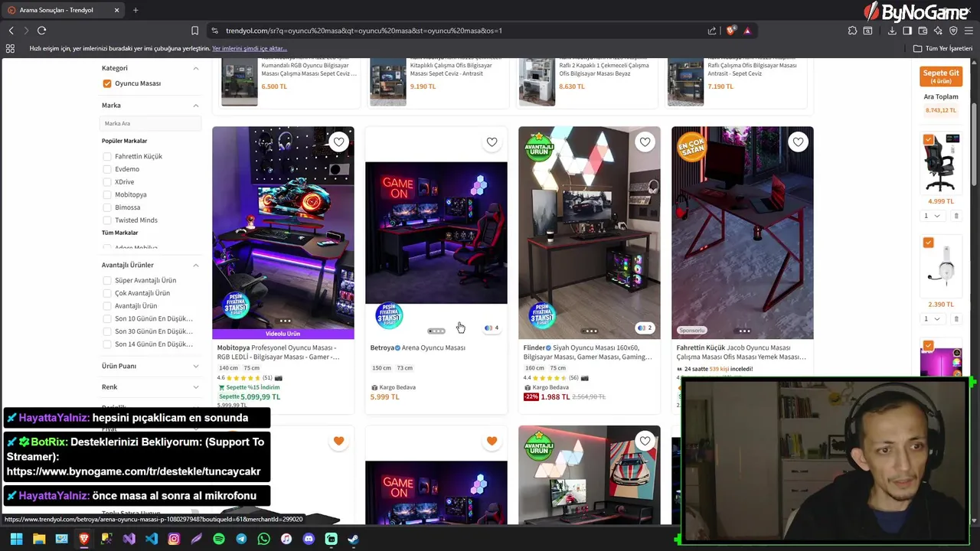Uncheck the Oyuncu Masası category filter
This screenshot has width=980, height=551.
click(107, 83)
